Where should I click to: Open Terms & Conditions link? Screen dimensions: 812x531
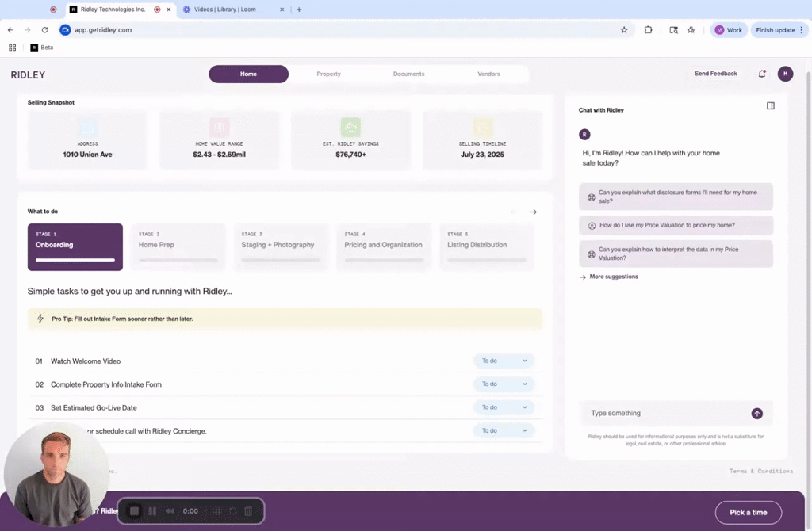[760, 471]
